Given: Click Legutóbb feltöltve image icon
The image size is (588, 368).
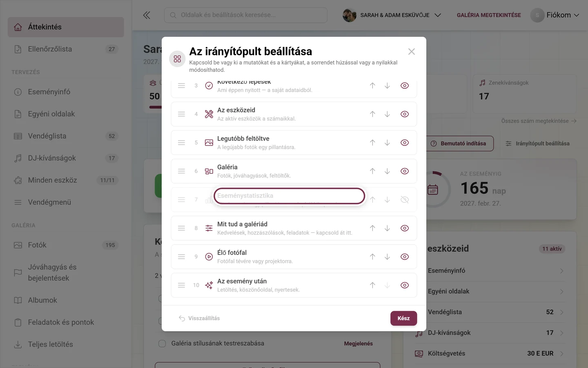Looking at the screenshot, I should (209, 143).
